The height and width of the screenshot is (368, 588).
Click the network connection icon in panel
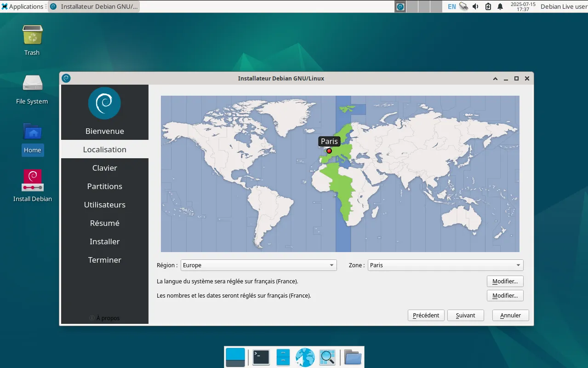tap(463, 6)
